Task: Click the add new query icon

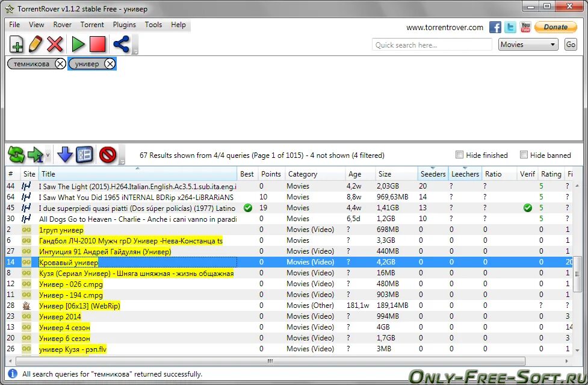Action: click(16, 44)
